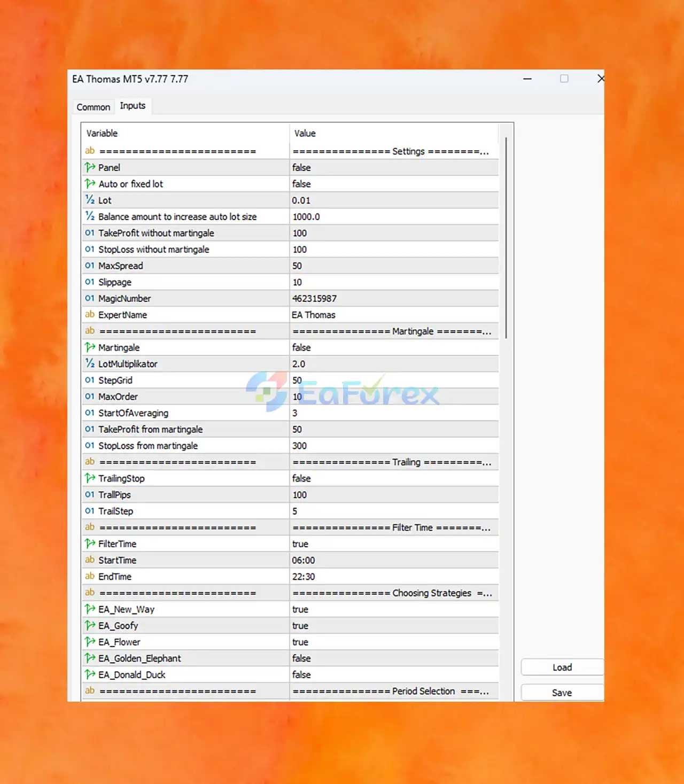Screen dimensions: 684x784
Task: Click the fraction icon next to Lot
Action: point(90,200)
